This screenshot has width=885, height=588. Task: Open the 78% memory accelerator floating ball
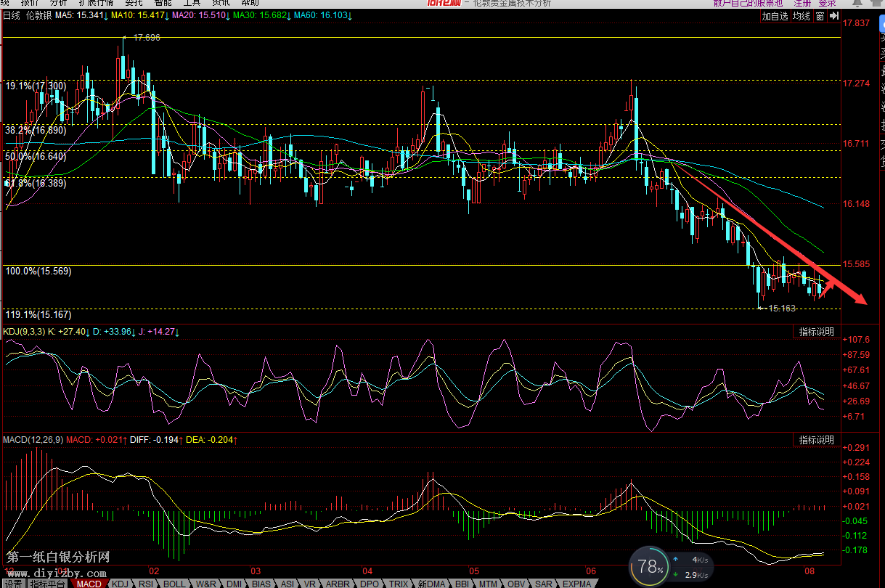point(651,567)
